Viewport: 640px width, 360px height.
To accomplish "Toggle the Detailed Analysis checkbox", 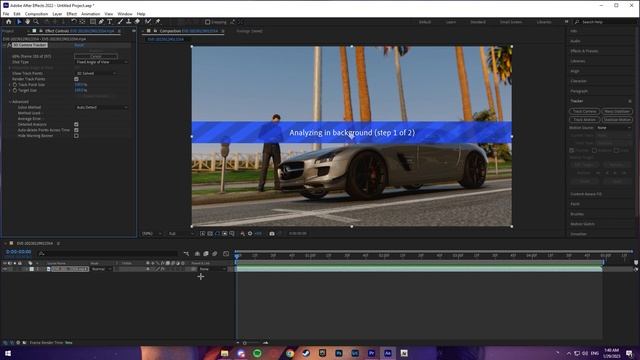I will click(x=76, y=124).
